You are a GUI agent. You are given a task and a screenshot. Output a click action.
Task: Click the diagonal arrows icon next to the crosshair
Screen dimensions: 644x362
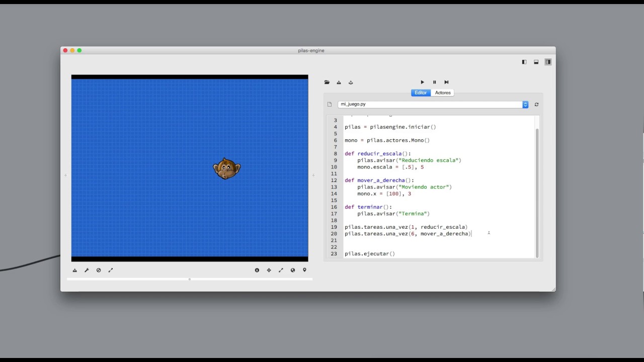(x=281, y=270)
